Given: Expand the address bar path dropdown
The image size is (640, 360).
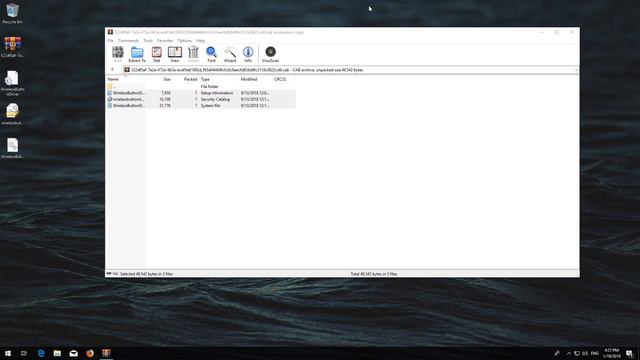Looking at the screenshot, I should pyautogui.click(x=576, y=70).
